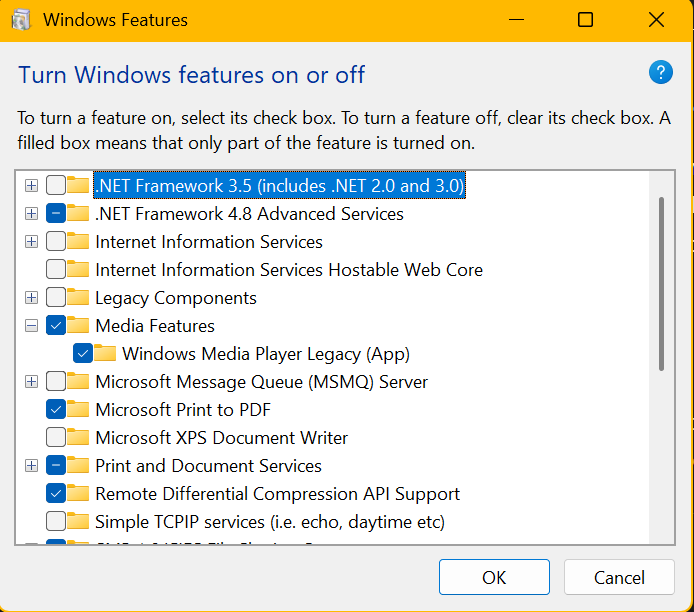The image size is (694, 612).
Task: Click folder icon beside Media Features
Action: pyautogui.click(x=78, y=325)
